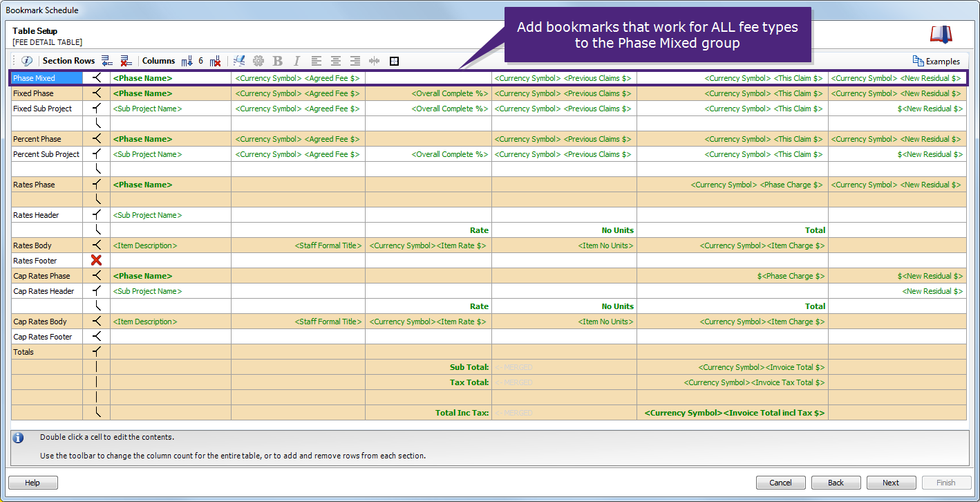The height and width of the screenshot is (502, 980).
Task: Cancel the Bookmark Schedule wizard
Action: [x=780, y=483]
